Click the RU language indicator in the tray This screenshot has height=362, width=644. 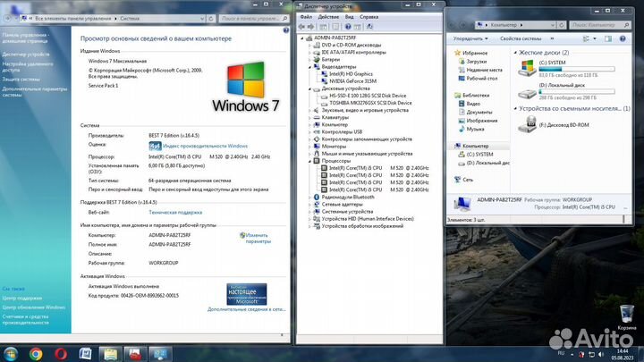tap(561, 353)
